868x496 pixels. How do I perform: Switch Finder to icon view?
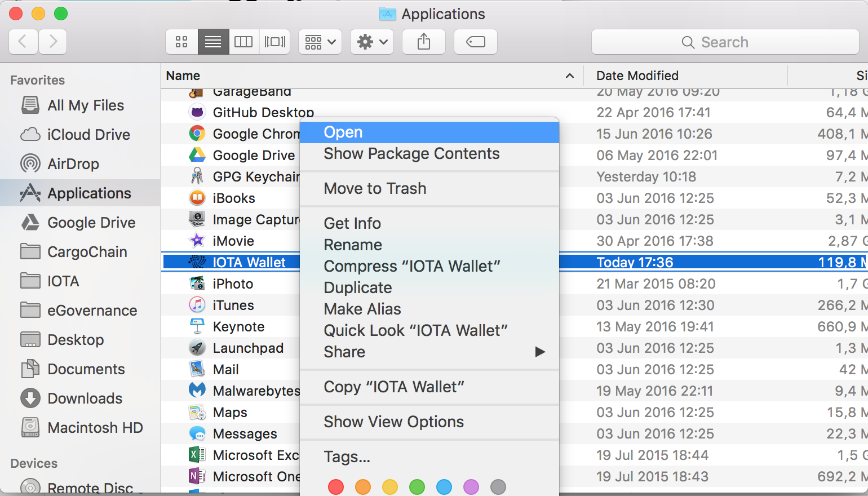pyautogui.click(x=181, y=42)
